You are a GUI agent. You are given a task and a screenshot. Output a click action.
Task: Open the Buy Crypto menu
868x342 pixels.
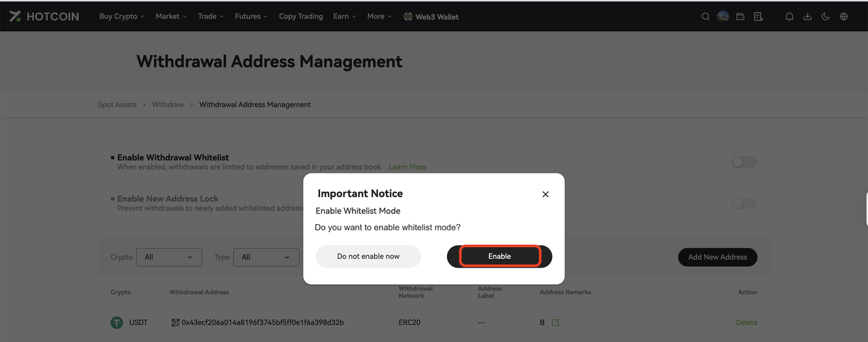point(121,16)
